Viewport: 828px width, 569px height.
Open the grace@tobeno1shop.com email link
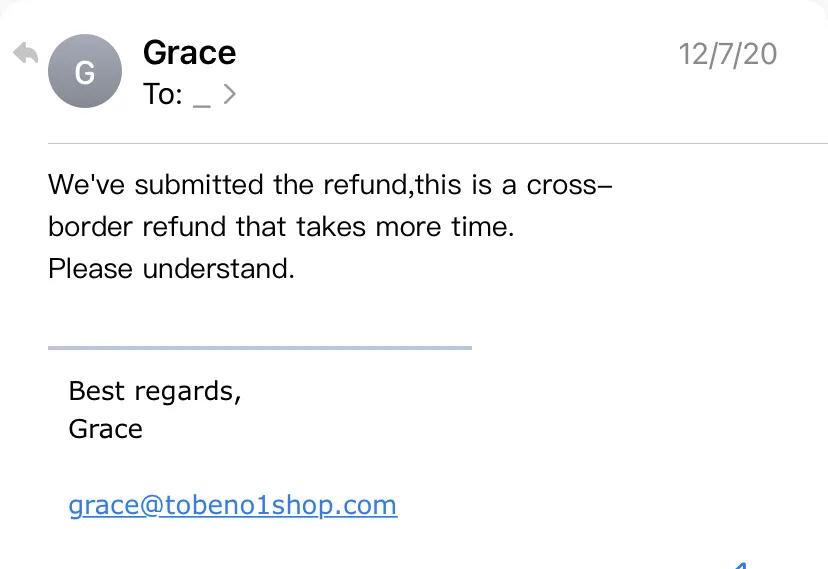tap(233, 506)
